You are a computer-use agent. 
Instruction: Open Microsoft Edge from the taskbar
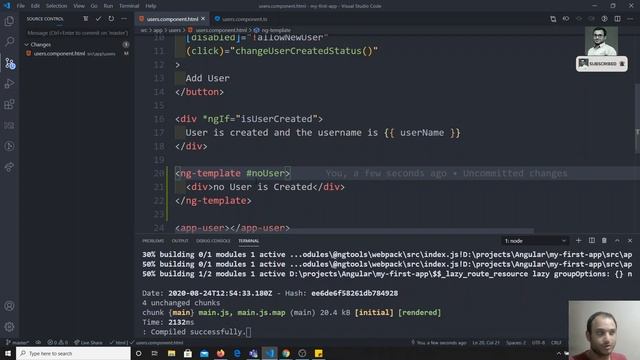237,353
